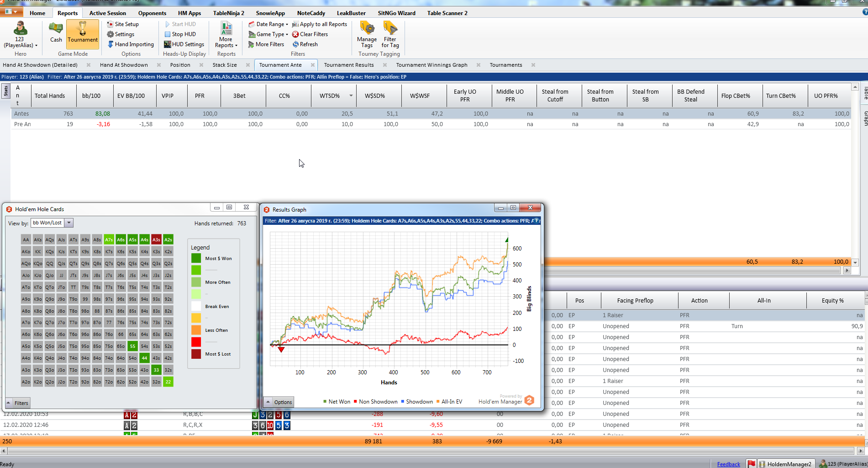Open View by bb Won/Lost dropdown
The image size is (868, 468).
coord(69,223)
